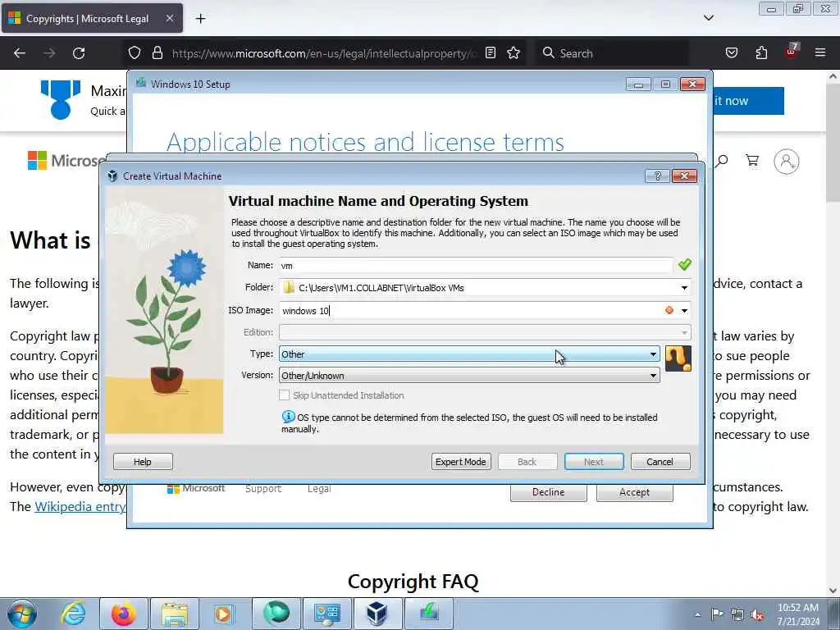
Task: Open the Firefox hamburger menu
Action: coord(820,53)
